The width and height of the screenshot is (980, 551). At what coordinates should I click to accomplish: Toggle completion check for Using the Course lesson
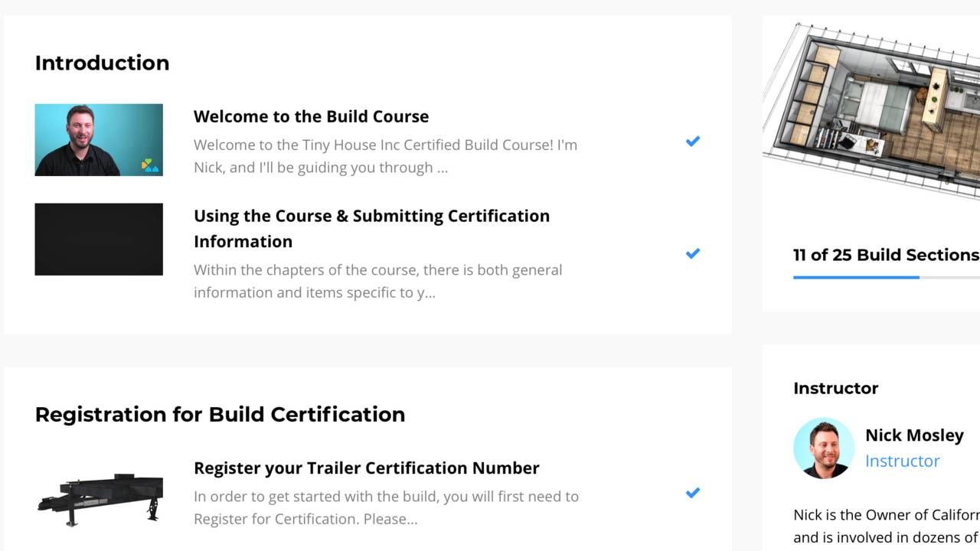pos(693,254)
